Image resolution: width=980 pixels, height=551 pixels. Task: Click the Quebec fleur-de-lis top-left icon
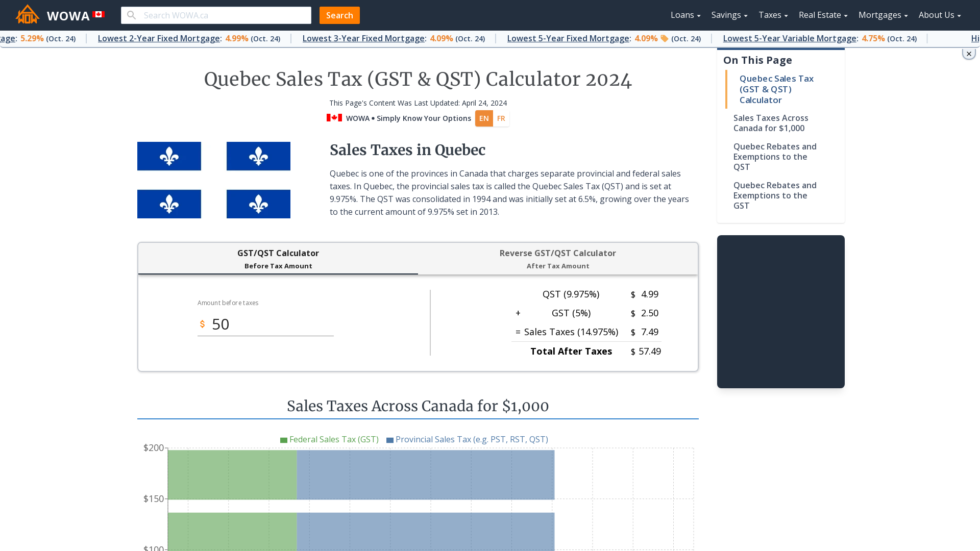click(169, 156)
